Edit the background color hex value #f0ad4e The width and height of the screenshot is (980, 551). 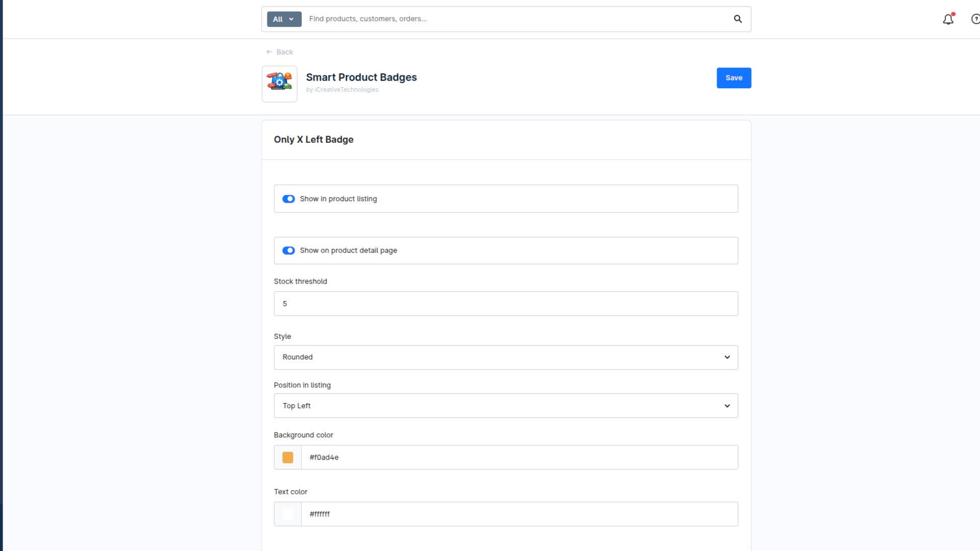519,458
